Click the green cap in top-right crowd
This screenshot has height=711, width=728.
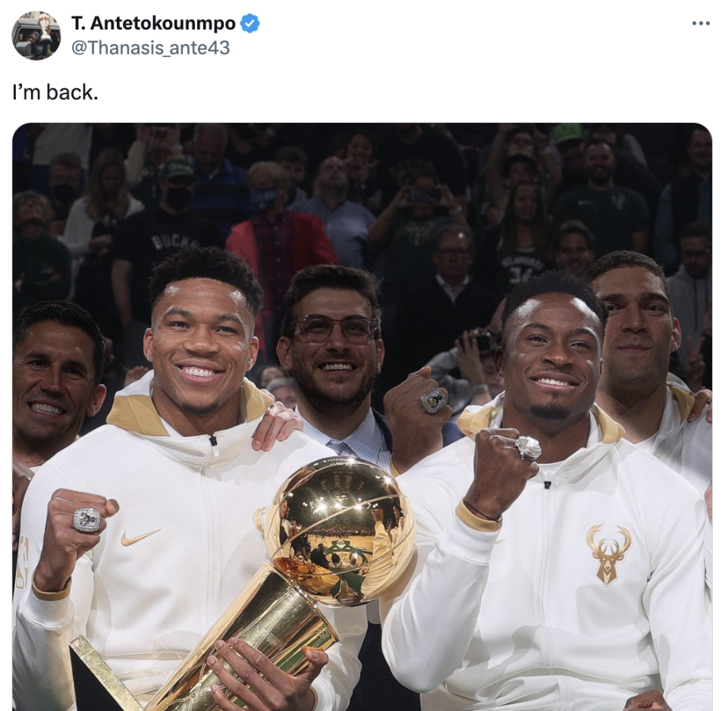point(566,133)
